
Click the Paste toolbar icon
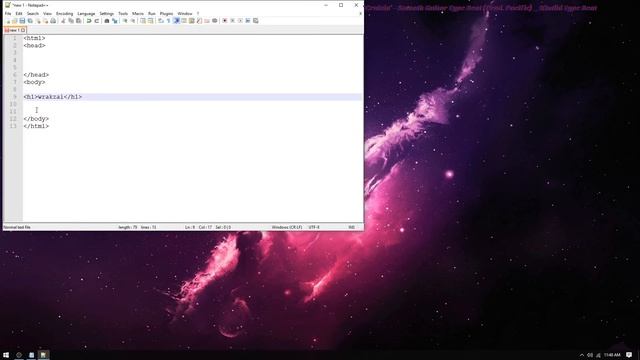pyautogui.click(x=78, y=21)
